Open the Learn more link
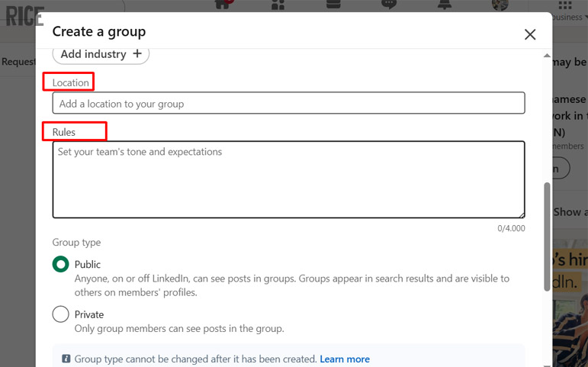Viewport: 588px width, 367px height. [x=345, y=359]
